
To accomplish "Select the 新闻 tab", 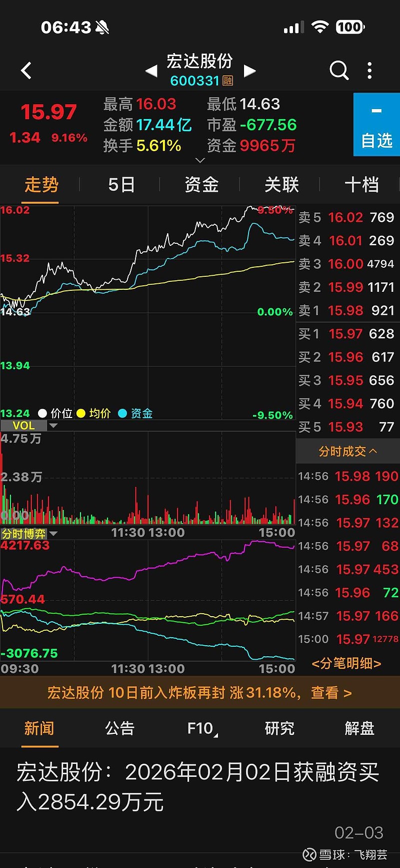I will tap(39, 728).
